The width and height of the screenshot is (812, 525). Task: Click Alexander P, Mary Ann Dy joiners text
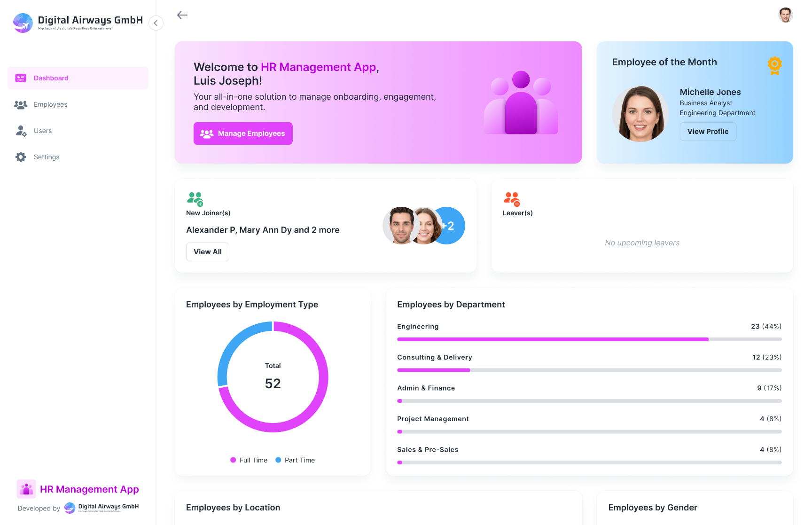click(x=263, y=230)
